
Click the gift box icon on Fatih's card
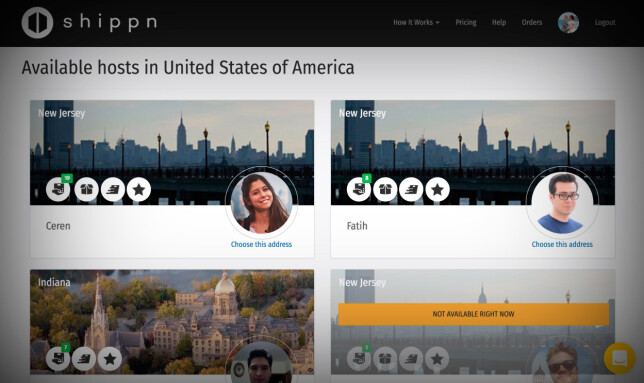coord(385,189)
